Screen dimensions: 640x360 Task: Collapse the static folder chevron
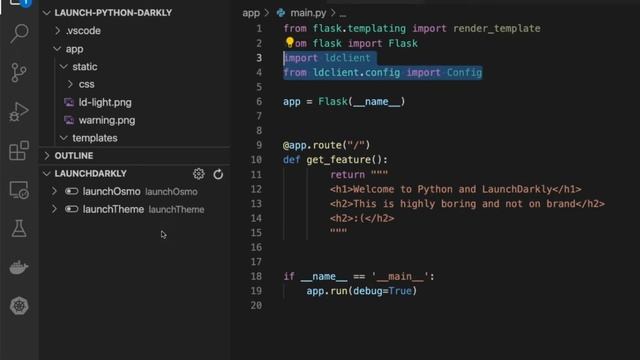point(64,67)
